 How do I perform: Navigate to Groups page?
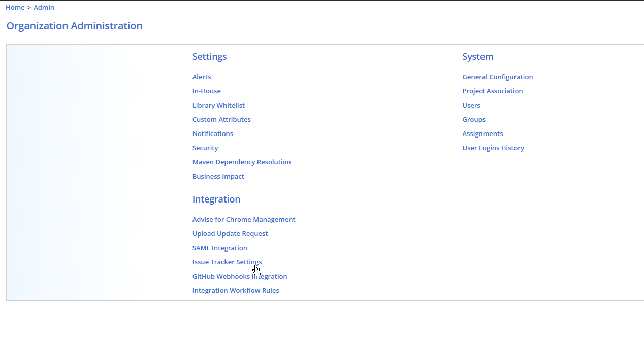pyautogui.click(x=473, y=120)
